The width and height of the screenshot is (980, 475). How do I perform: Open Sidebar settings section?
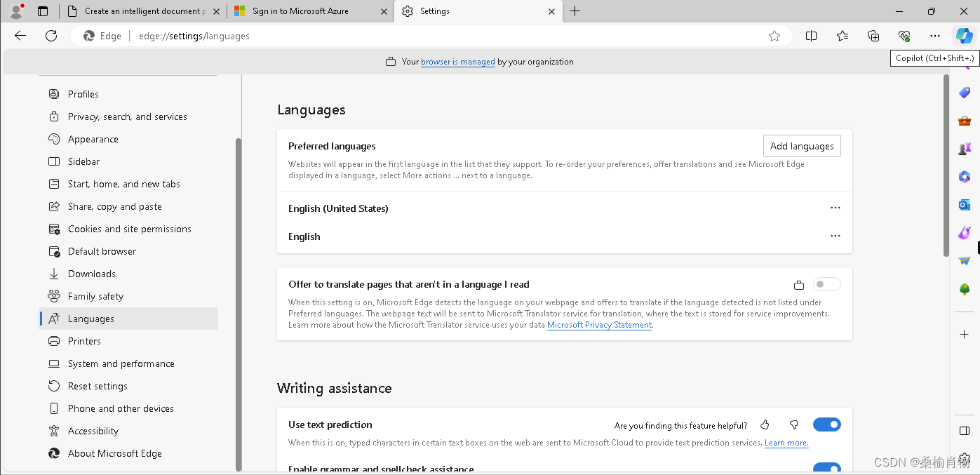pos(128,161)
